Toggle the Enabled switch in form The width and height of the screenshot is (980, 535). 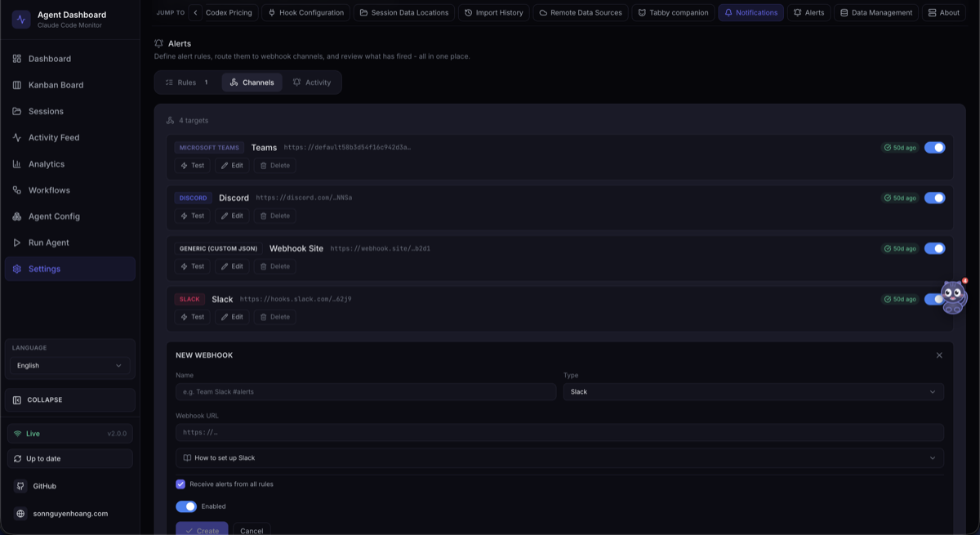186,506
